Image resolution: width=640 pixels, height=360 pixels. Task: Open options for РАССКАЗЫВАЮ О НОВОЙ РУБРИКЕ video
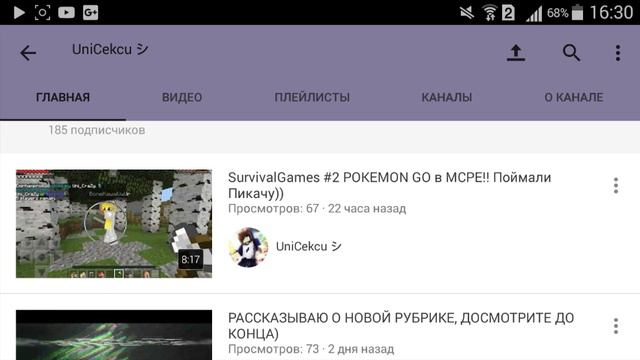click(x=616, y=326)
